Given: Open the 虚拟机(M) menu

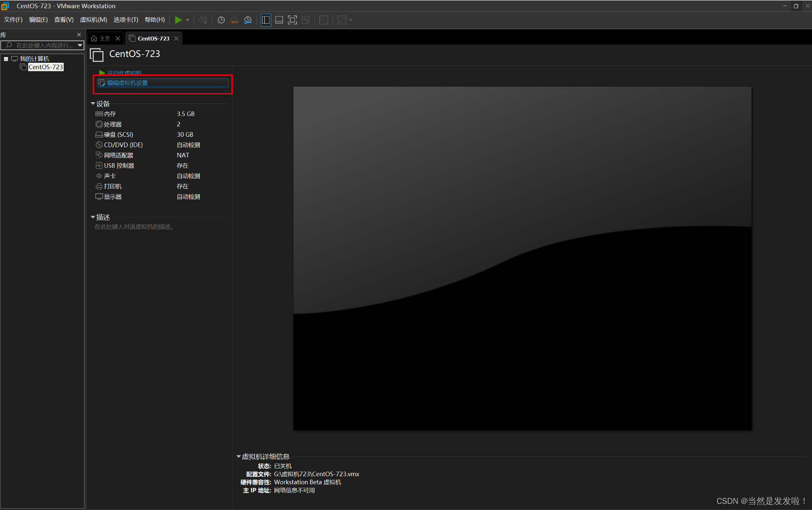Looking at the screenshot, I should click(x=94, y=20).
